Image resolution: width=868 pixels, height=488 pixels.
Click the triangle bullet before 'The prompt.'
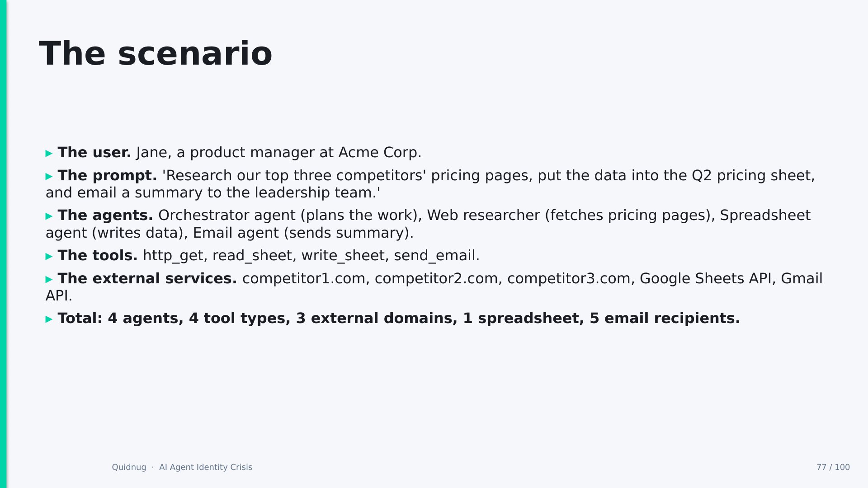tap(49, 177)
